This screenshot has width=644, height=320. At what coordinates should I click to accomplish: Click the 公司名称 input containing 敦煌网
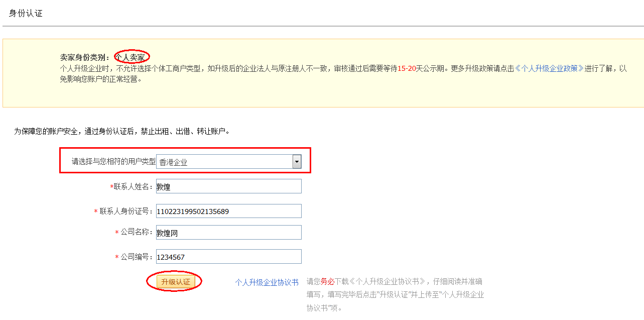coord(228,232)
